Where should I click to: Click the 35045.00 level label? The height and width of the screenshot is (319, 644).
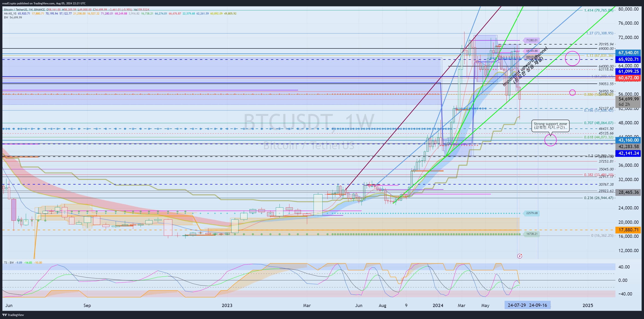click(x=606, y=169)
